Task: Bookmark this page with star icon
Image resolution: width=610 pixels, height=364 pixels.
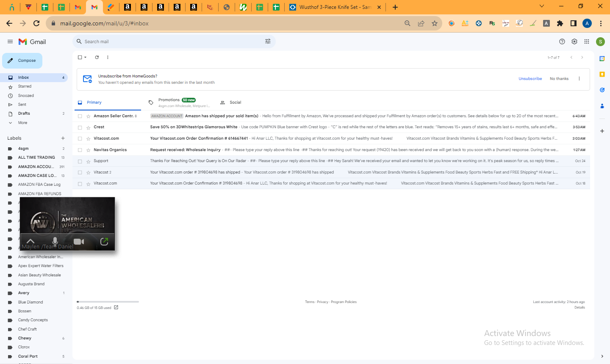Action: [x=435, y=23]
